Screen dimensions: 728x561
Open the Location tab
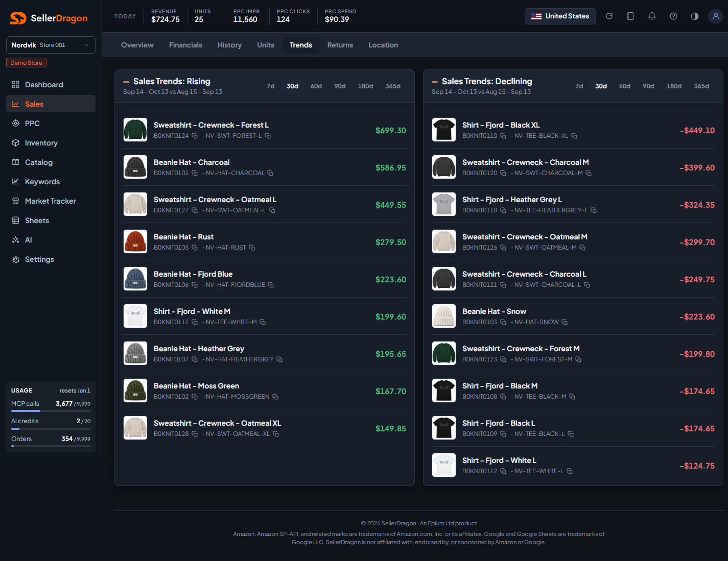383,45
